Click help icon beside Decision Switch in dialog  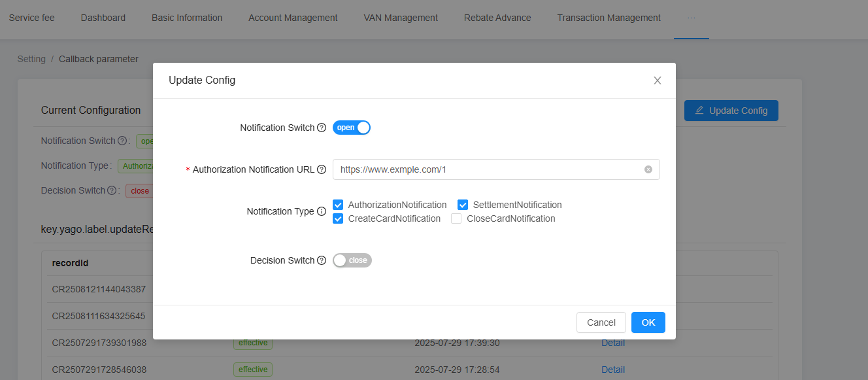point(322,261)
